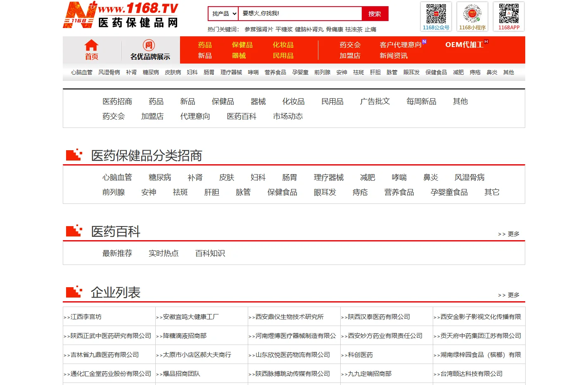Open 每周新品 link
588x385 pixels.
(421, 101)
